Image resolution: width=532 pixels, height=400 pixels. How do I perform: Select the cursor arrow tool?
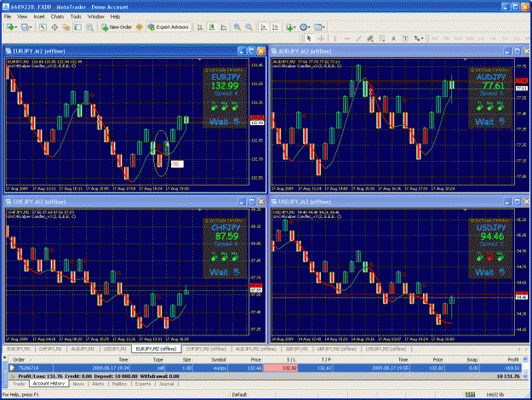tap(308, 38)
